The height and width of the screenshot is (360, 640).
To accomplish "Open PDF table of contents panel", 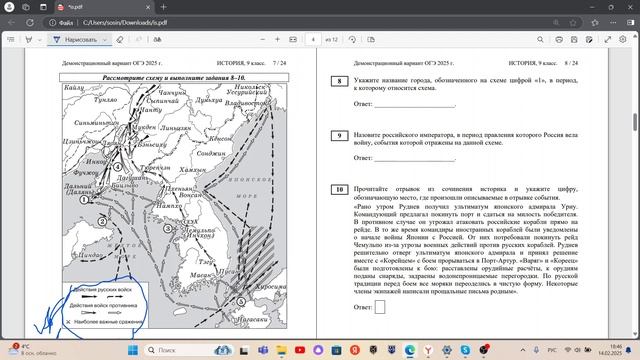I will click(x=11, y=40).
